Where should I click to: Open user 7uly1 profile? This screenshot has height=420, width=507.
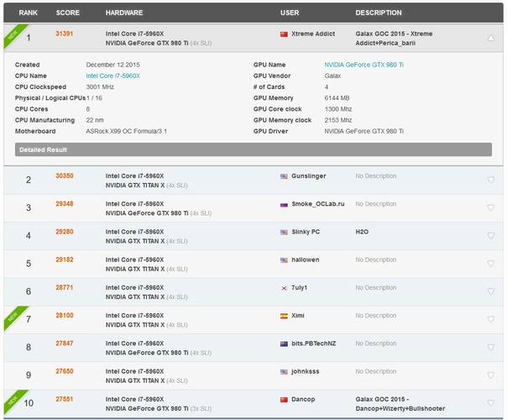[300, 287]
